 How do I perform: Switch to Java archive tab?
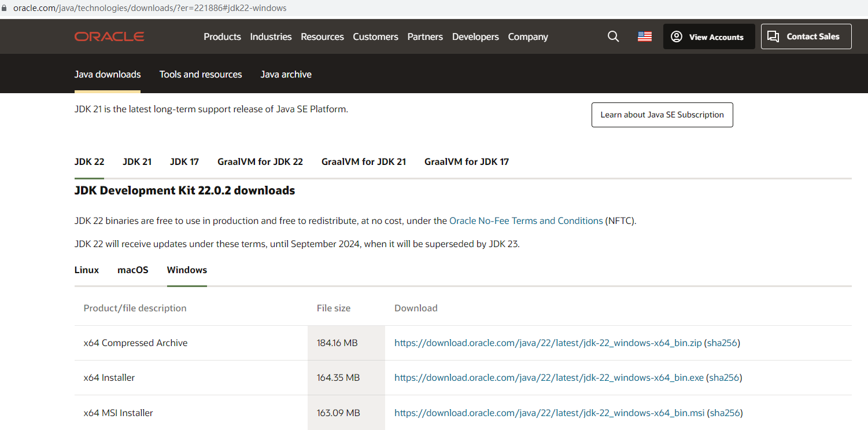click(x=286, y=74)
